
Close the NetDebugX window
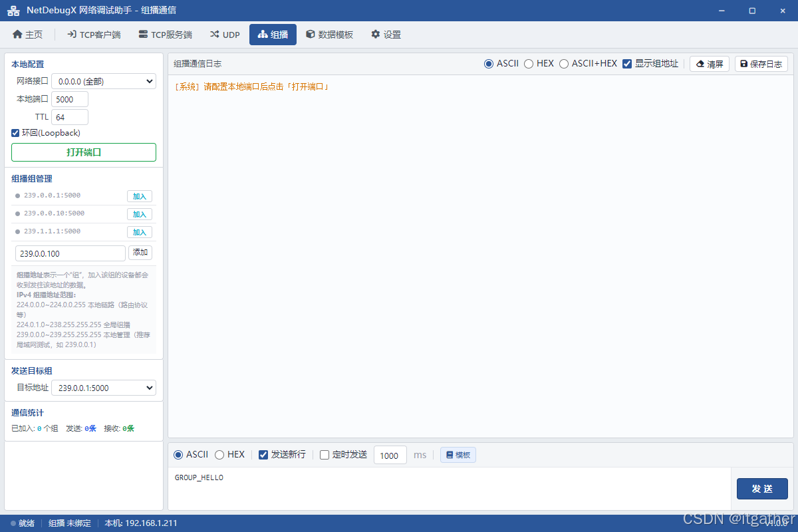[x=782, y=11]
